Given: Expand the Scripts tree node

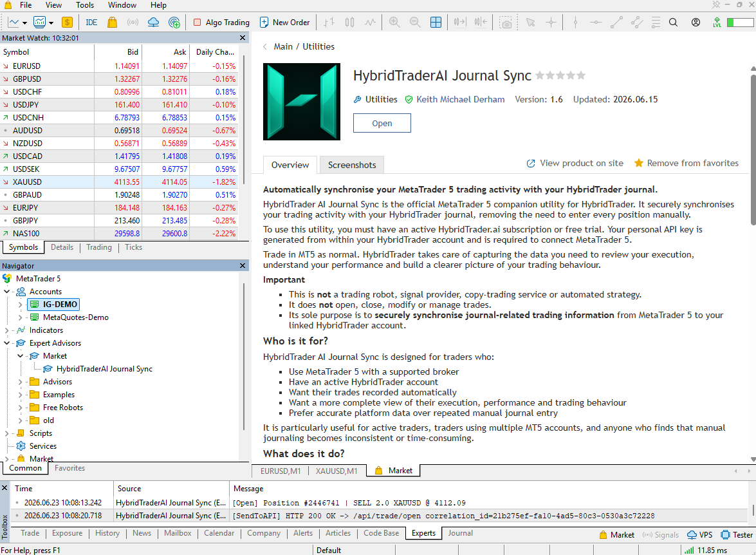Looking at the screenshot, I should [x=6, y=433].
